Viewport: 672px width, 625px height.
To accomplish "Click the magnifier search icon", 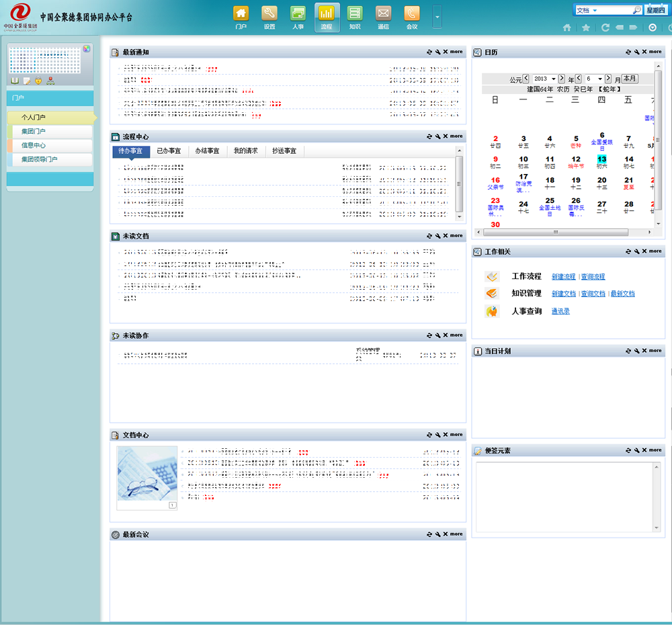I will (637, 10).
